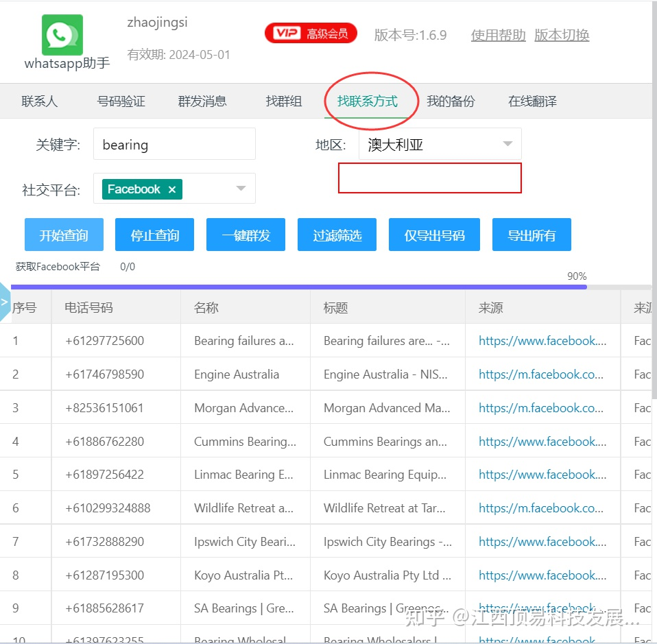657x644 pixels.
Task: Click the 停止查询 button
Action: 154,235
